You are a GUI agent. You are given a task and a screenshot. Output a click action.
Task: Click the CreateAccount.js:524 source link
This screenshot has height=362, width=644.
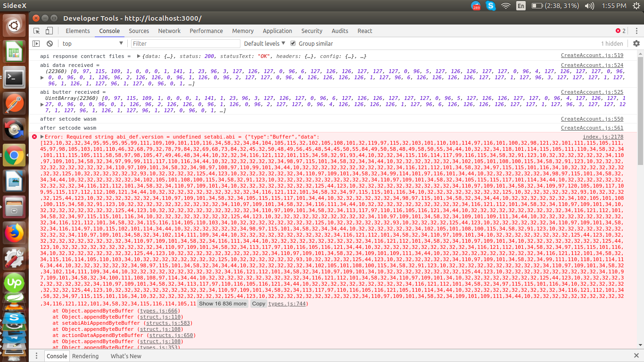click(x=592, y=65)
